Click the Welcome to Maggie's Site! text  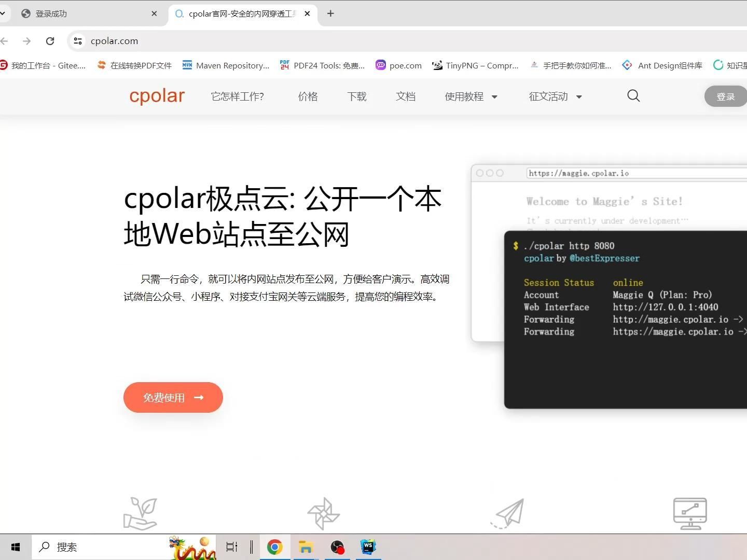coord(604,201)
